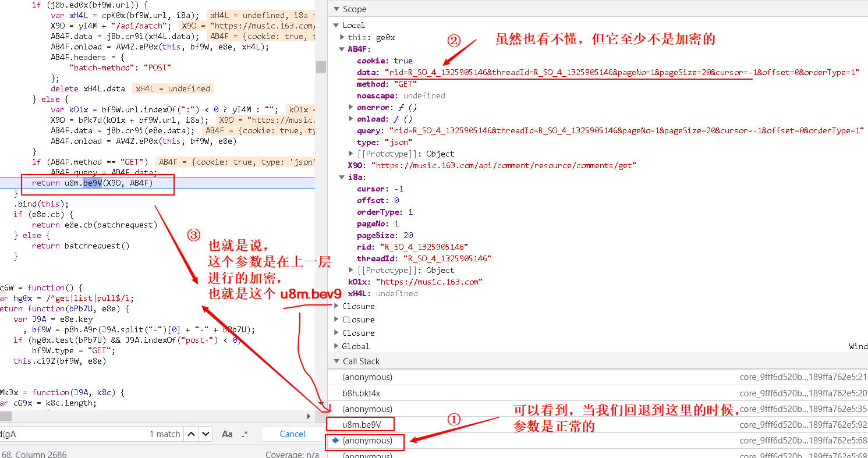The image size is (868, 458).
Task: Click the threadId: "R_SO_4_1325905146" property
Action: tap(424, 258)
